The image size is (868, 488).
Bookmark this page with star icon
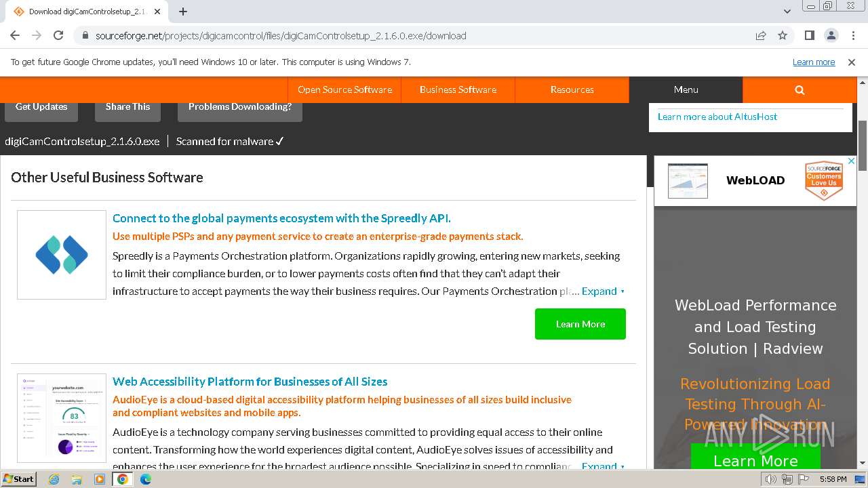[x=783, y=35]
